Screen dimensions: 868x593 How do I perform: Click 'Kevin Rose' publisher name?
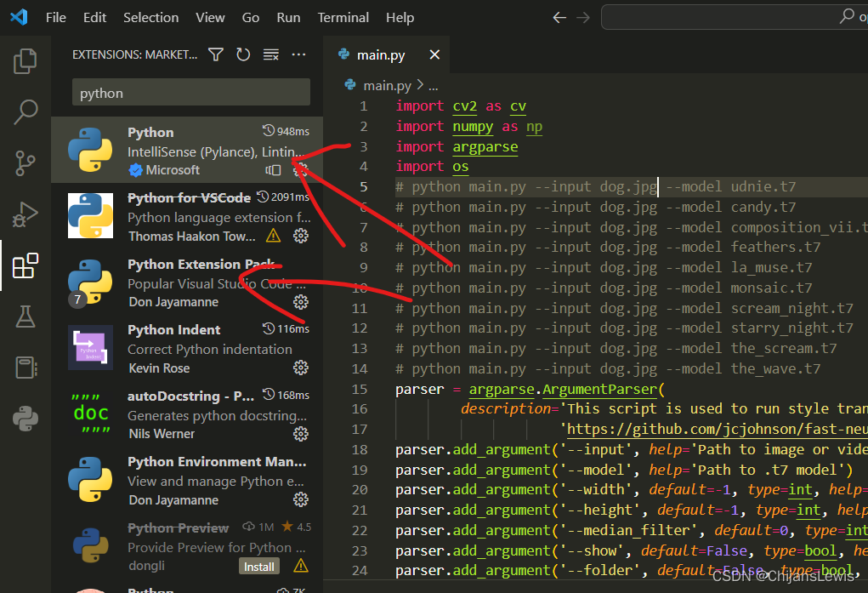click(160, 368)
